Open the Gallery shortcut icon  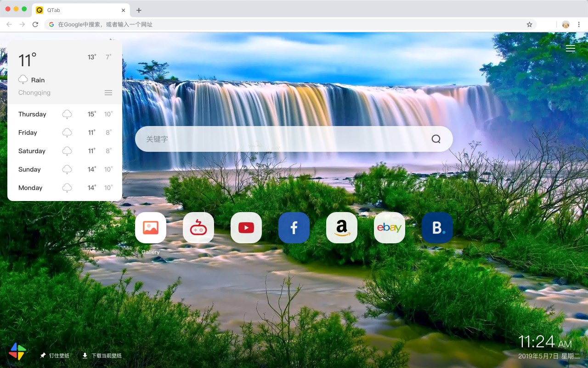click(x=151, y=228)
